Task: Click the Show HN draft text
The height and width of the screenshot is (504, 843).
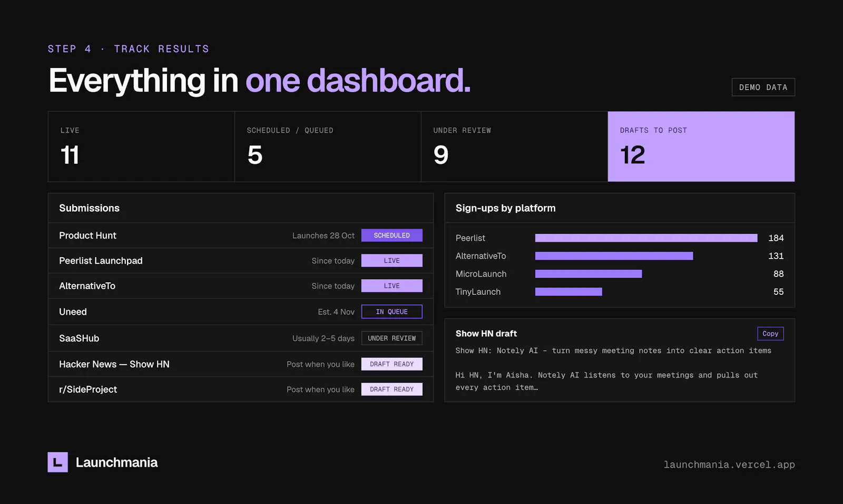Action: point(613,369)
